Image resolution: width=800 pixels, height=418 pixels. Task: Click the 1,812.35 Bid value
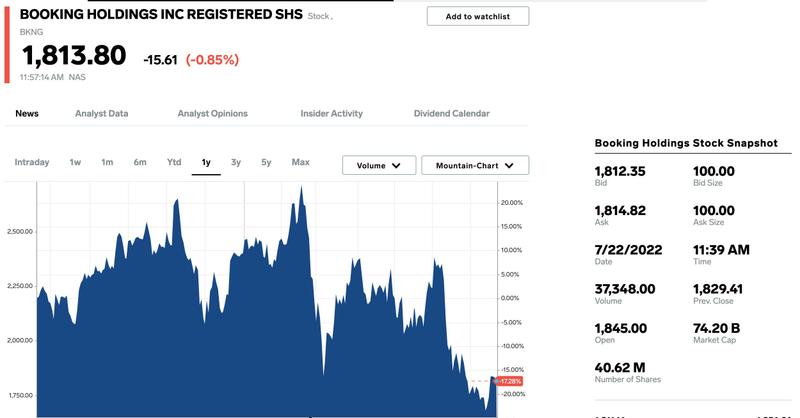[x=620, y=171]
